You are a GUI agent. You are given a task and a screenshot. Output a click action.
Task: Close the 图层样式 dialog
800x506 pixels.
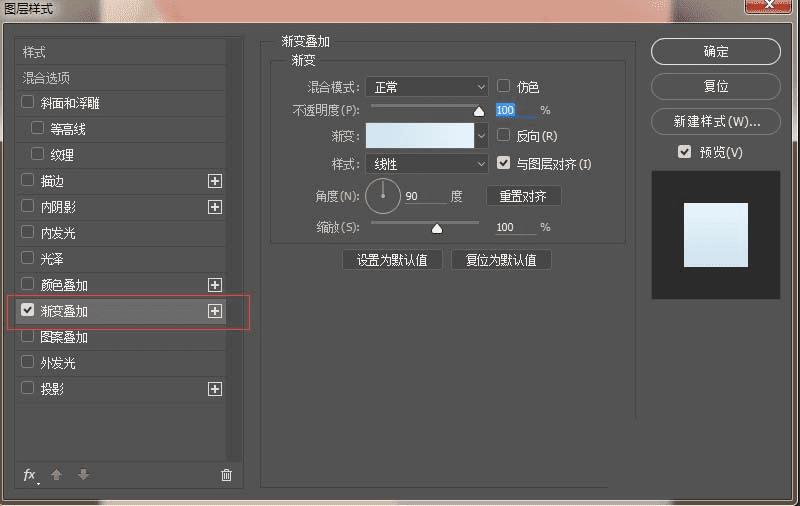(x=769, y=5)
